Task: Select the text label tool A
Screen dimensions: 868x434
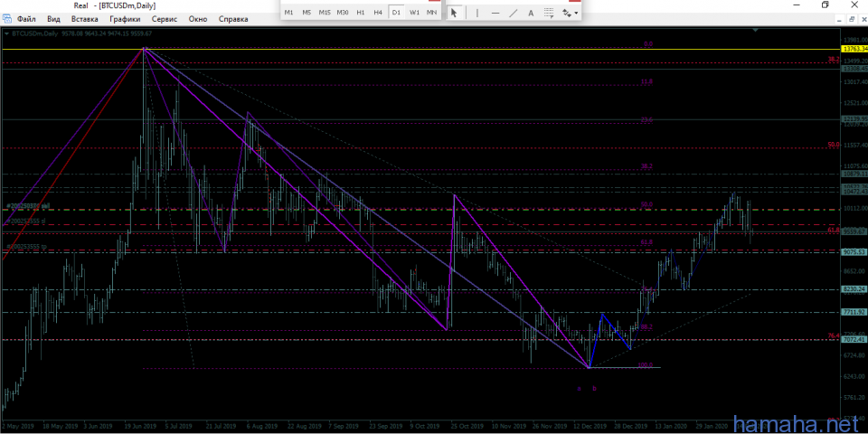Action: [x=531, y=12]
